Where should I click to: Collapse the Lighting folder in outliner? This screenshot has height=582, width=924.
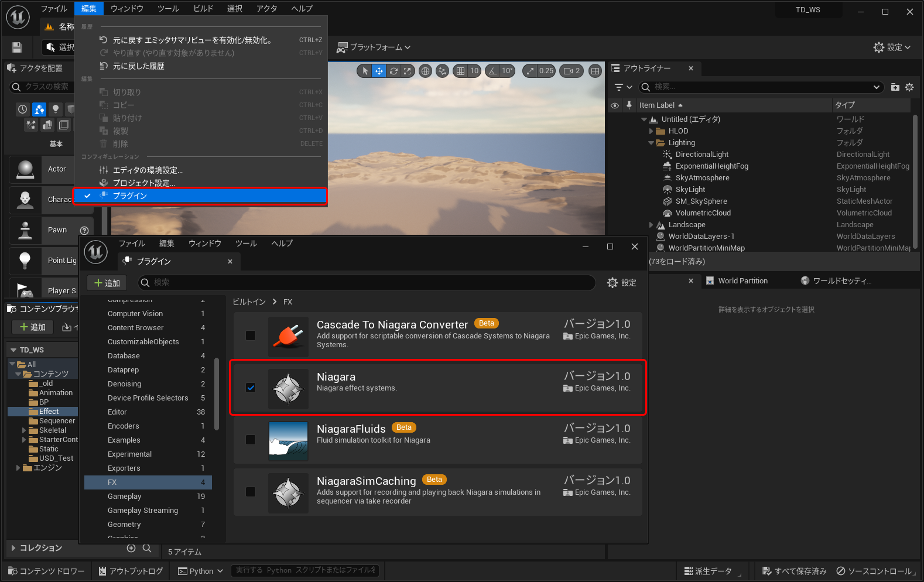[651, 143]
